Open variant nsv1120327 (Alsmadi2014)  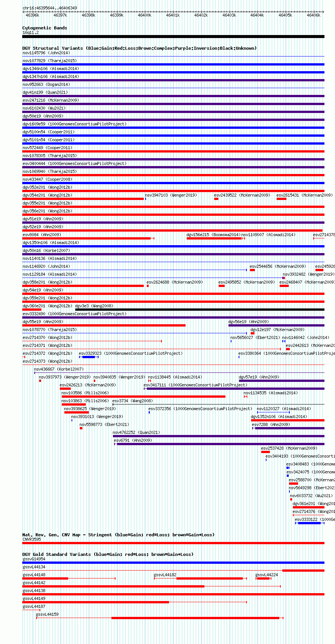(x=284, y=409)
